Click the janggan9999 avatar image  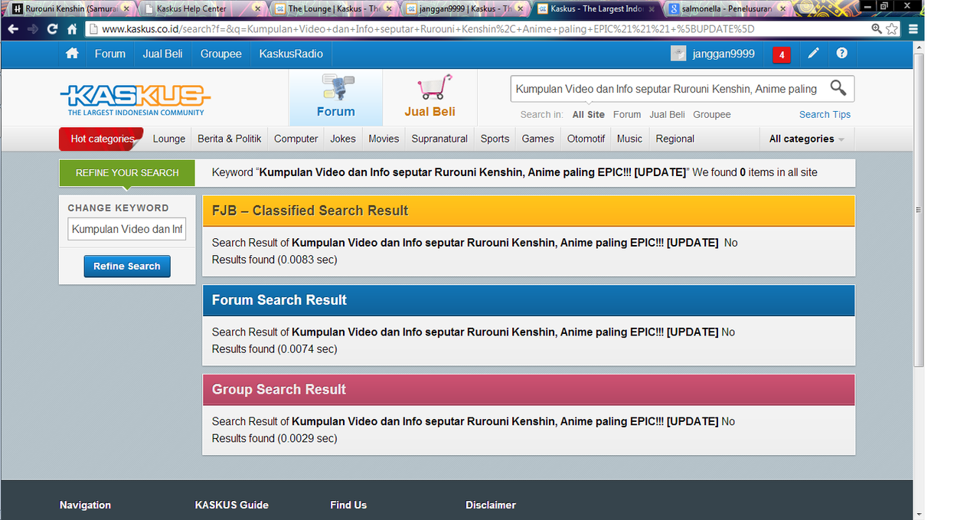(678, 54)
